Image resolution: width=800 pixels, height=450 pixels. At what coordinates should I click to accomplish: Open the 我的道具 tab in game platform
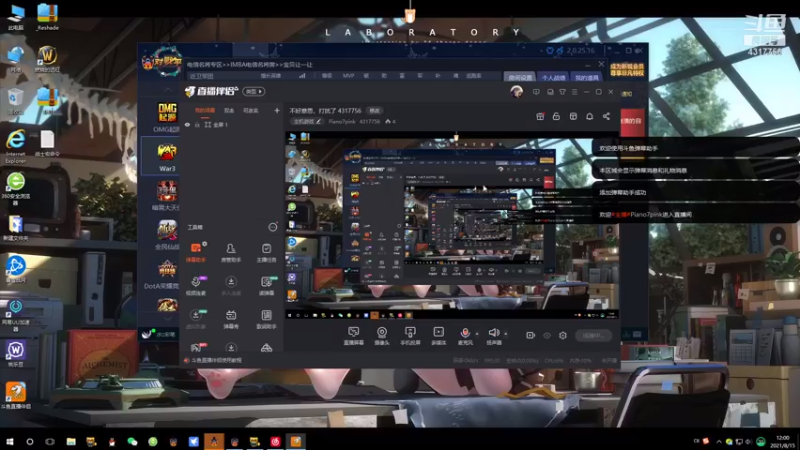(x=586, y=77)
